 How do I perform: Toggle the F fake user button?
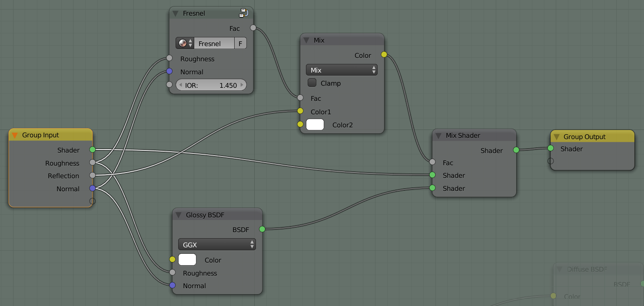[240, 43]
